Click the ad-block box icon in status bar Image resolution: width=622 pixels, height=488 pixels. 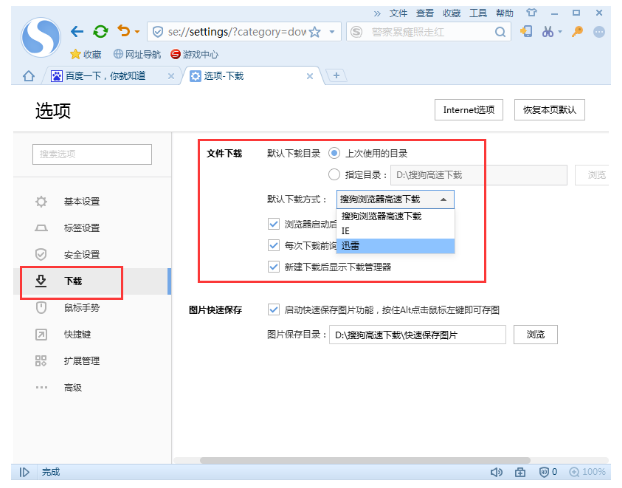tap(520, 472)
